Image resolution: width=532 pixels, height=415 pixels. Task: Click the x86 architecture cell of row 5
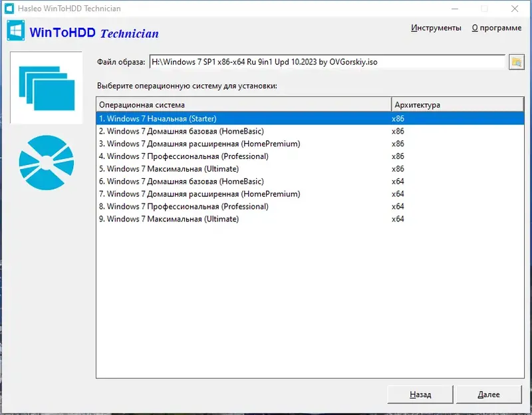[398, 169]
